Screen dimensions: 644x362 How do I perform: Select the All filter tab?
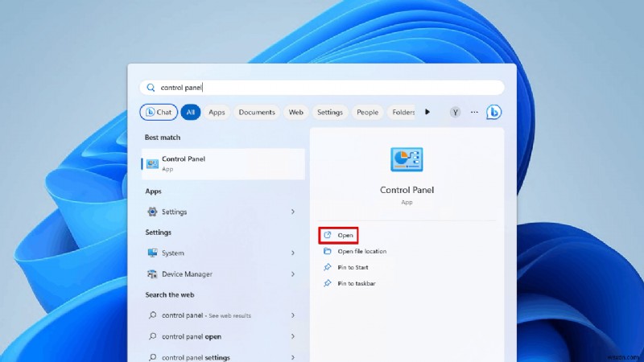(x=191, y=112)
